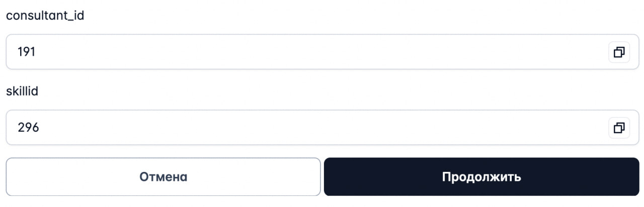This screenshot has width=644, height=207.
Task: Focus the consultant_id input field
Action: tap(323, 52)
